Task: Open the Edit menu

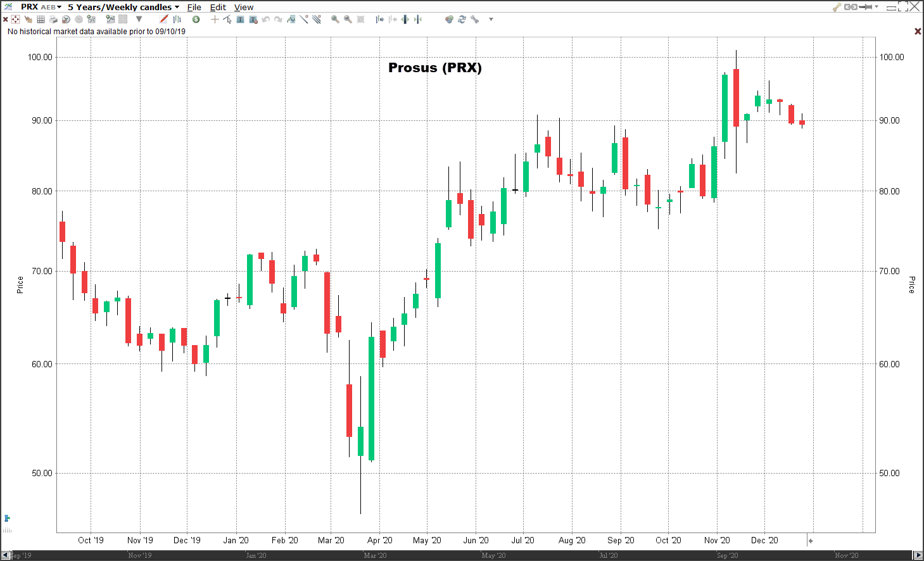Action: pos(218,7)
